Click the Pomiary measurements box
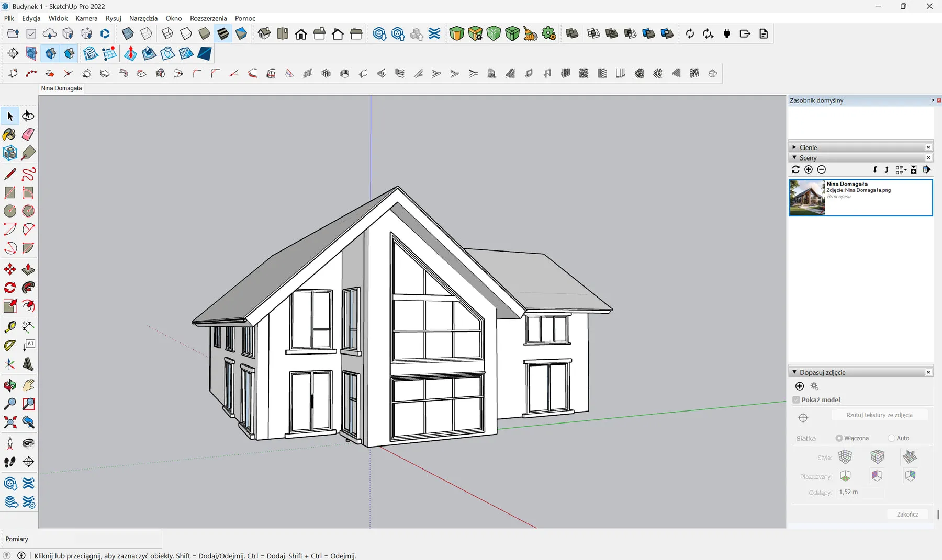 click(81, 539)
